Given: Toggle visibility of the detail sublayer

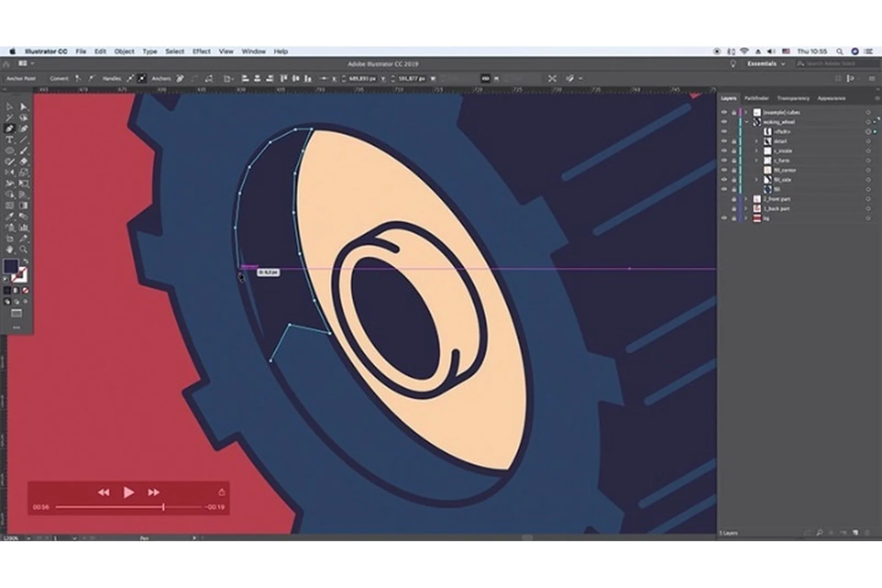Looking at the screenshot, I should click(x=724, y=141).
